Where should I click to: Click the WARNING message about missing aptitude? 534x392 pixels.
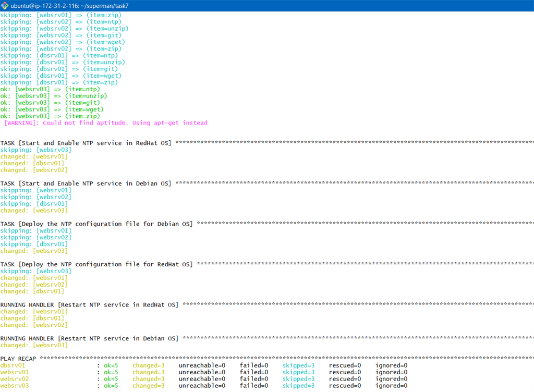104,123
